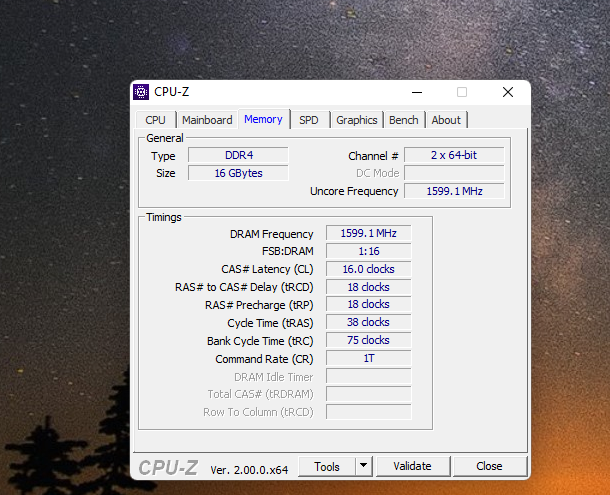Click the tRC 75 clocks value
Screen dimensions: 610x495
[x=368, y=340]
